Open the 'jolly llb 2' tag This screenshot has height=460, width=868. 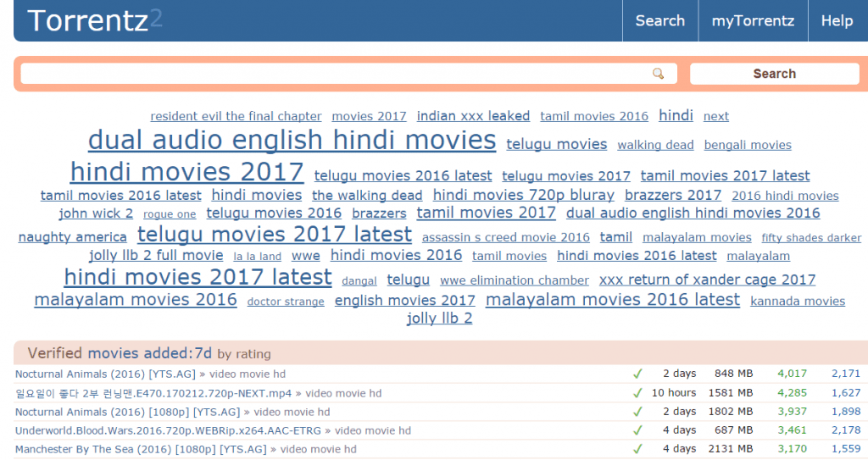[x=440, y=319]
